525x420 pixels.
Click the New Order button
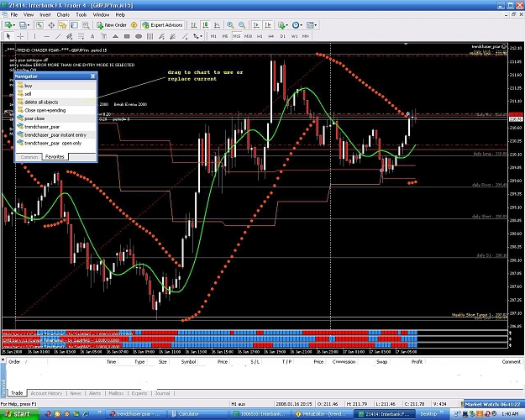pyautogui.click(x=112, y=25)
